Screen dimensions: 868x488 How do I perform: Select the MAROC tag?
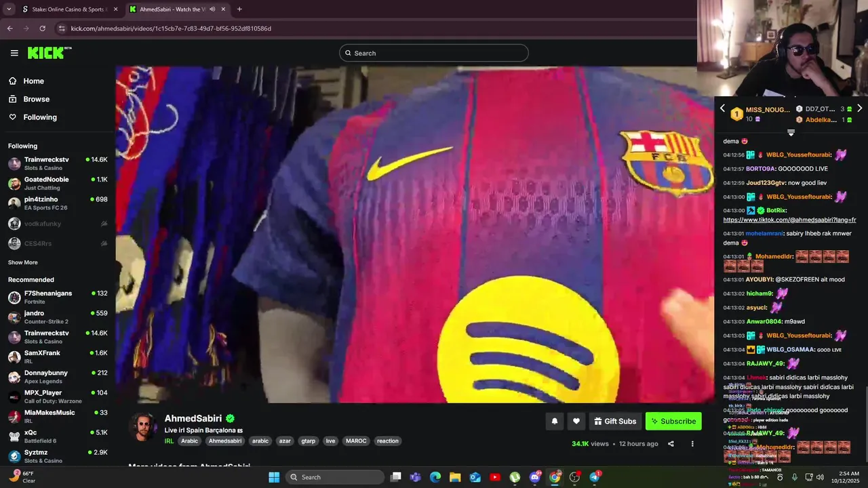coord(356,441)
